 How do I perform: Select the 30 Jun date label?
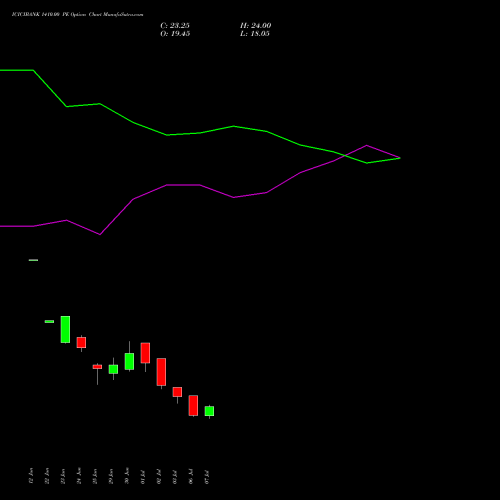(x=127, y=476)
